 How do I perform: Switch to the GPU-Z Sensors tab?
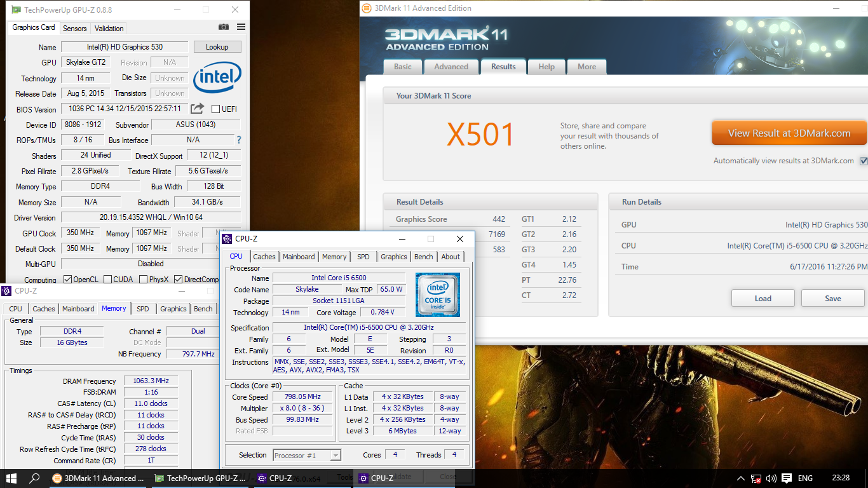point(75,28)
